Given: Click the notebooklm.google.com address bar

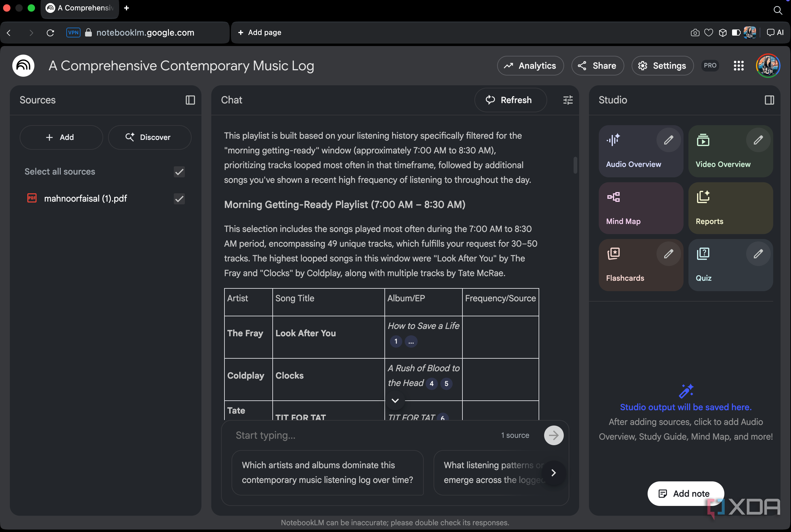Looking at the screenshot, I should 145,33.
